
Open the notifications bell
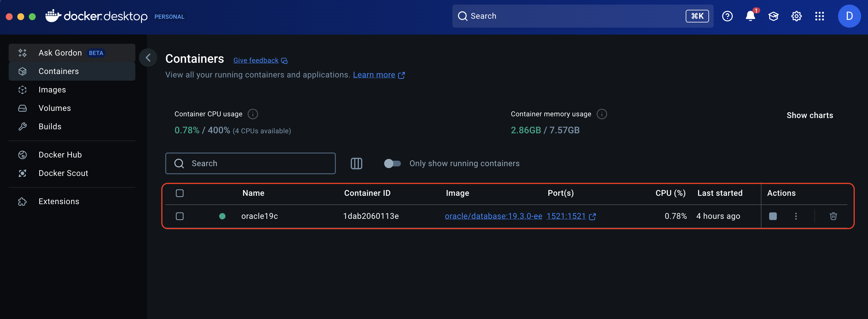[750, 16]
